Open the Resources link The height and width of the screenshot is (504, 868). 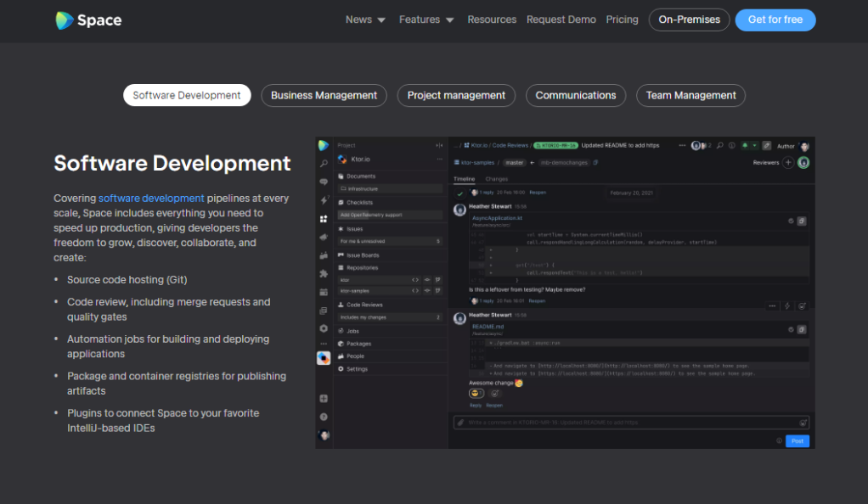(492, 20)
